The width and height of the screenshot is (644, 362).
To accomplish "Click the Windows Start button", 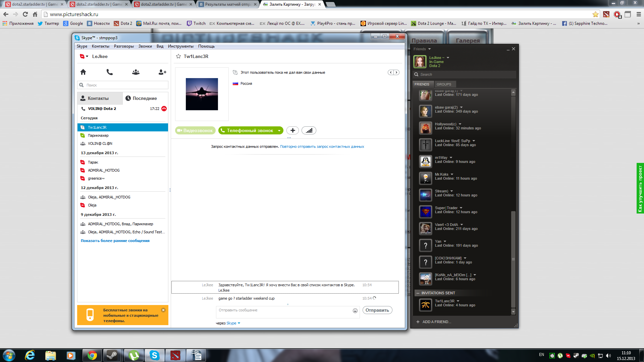I will pyautogui.click(x=9, y=355).
